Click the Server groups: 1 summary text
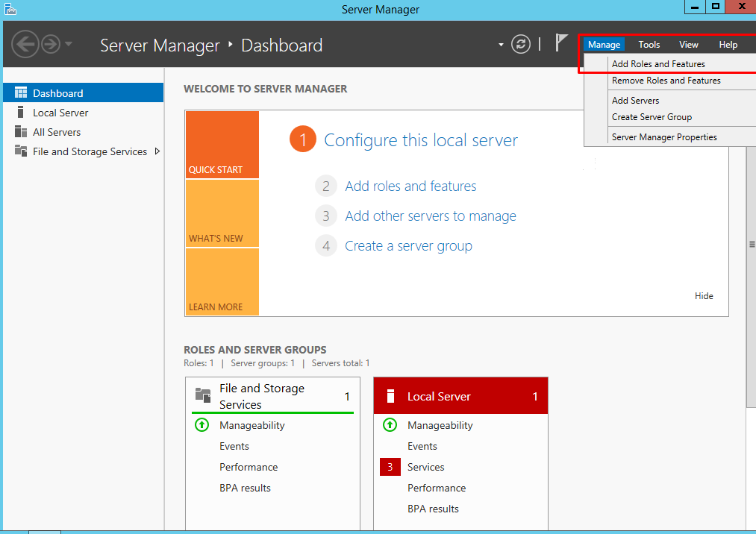Viewport: 756px width, 534px height. pos(262,363)
